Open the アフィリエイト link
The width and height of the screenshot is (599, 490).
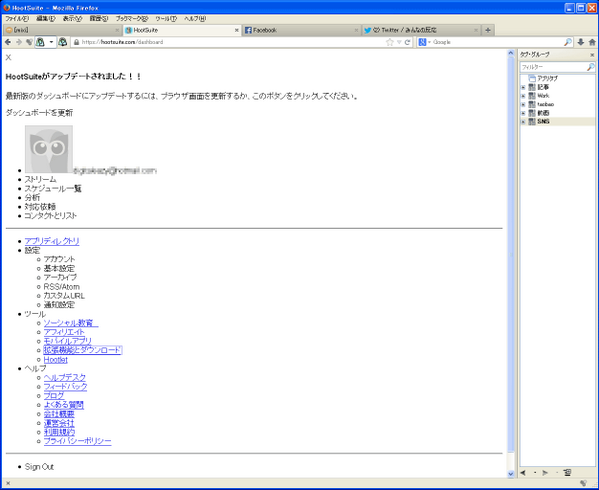point(64,332)
